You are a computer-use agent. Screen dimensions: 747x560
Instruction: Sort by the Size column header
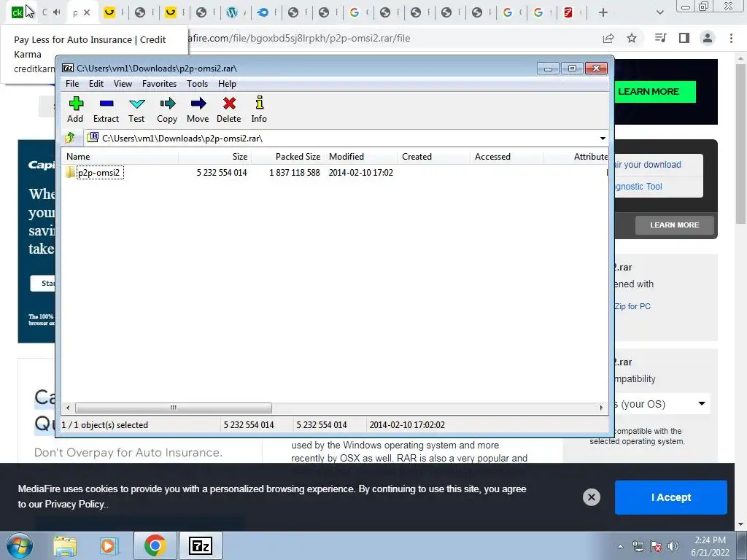215,157
